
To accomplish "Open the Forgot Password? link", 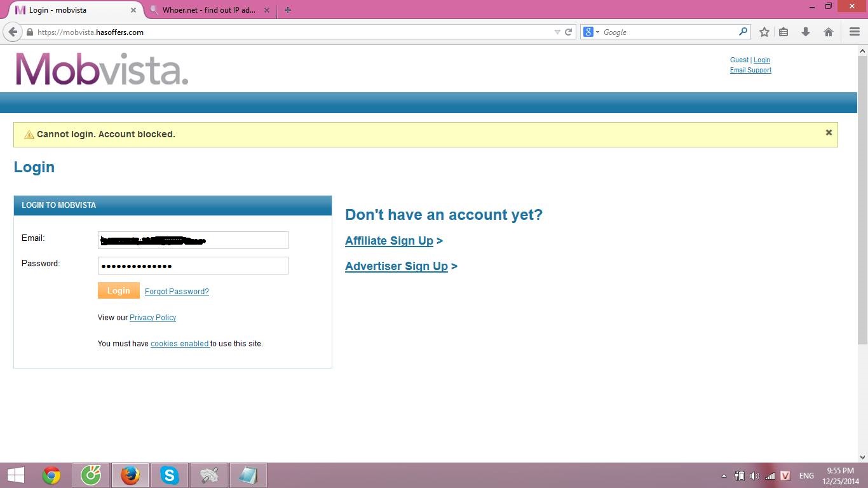I will coord(177,292).
